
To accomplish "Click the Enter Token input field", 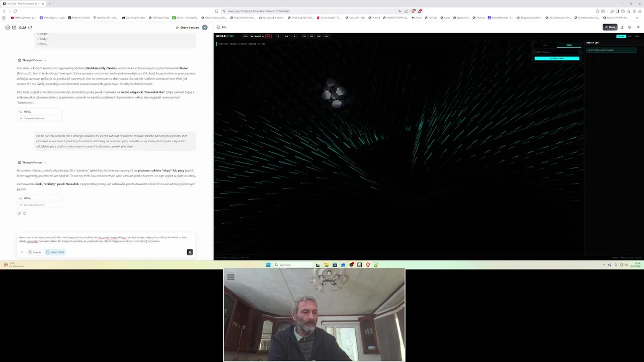I will point(556,52).
